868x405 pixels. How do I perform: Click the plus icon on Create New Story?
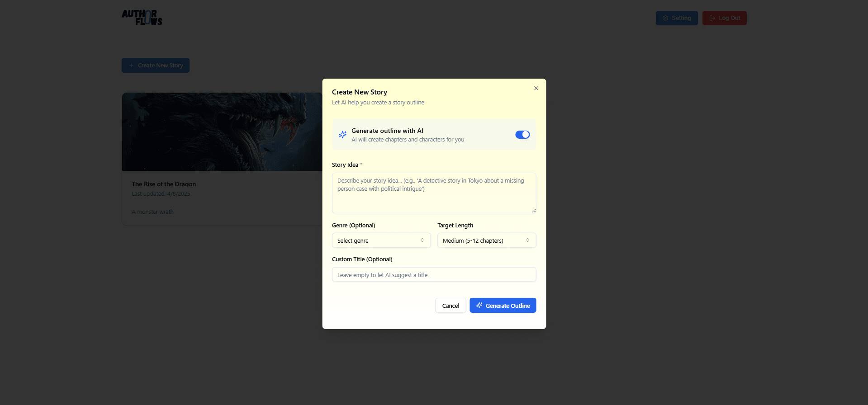131,66
